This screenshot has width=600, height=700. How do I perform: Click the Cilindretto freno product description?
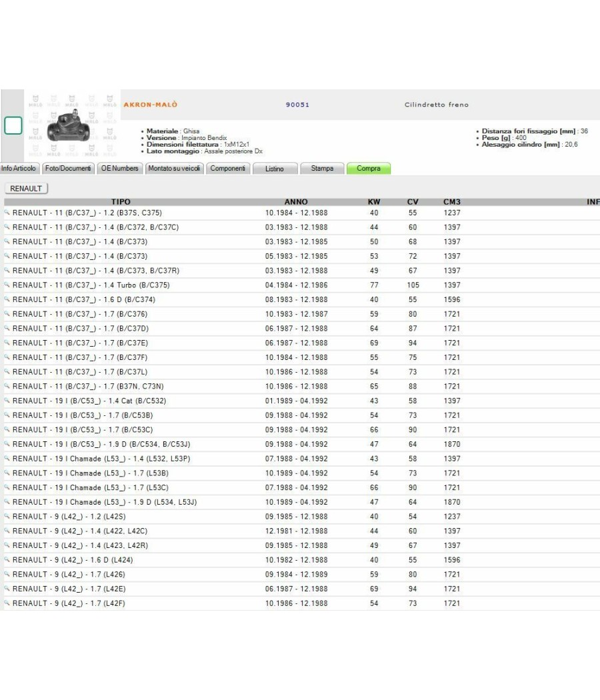[x=437, y=105]
